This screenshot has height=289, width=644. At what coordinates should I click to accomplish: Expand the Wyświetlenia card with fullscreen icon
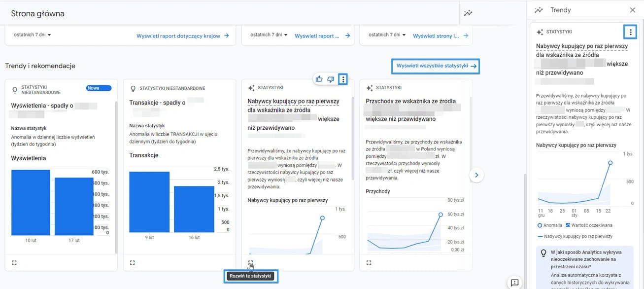pos(14,263)
